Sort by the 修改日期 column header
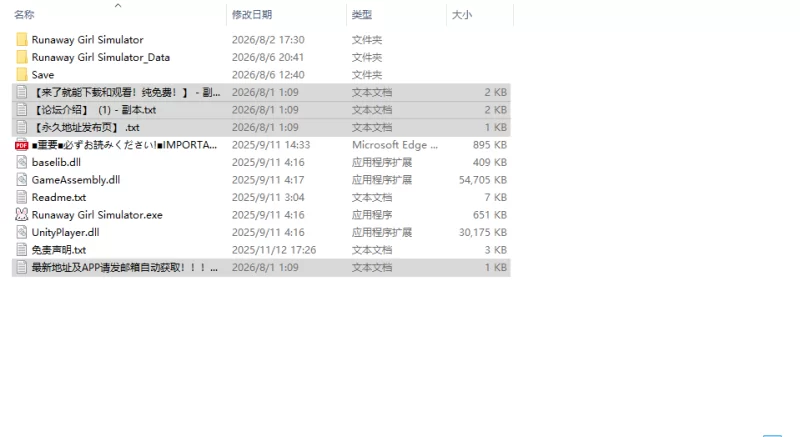This screenshot has width=800, height=437. tap(252, 15)
